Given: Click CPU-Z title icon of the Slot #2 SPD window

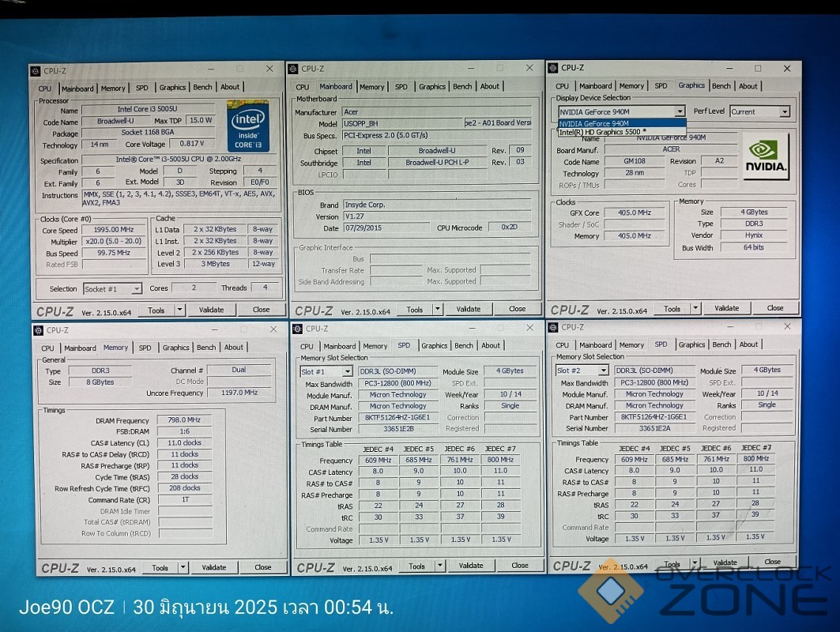Looking at the screenshot, I should pyautogui.click(x=553, y=327).
